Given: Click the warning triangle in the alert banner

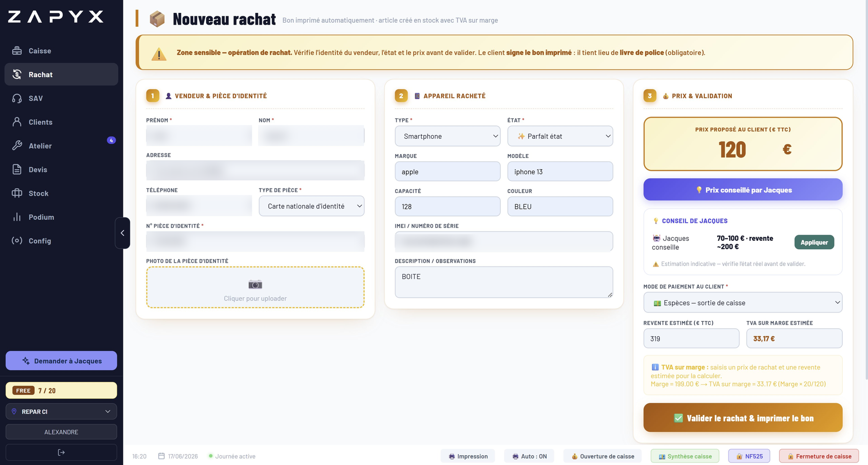Looking at the screenshot, I should tap(159, 53).
